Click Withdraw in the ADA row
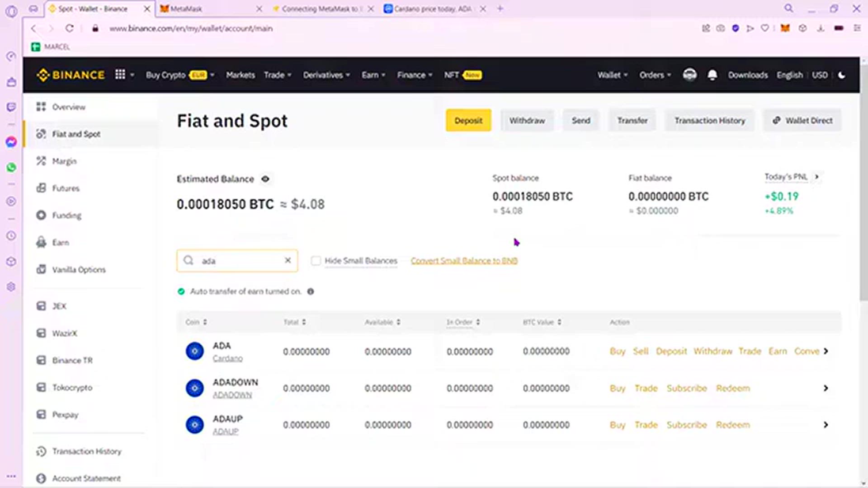Screen dimensions: 868x488 [x=713, y=352]
